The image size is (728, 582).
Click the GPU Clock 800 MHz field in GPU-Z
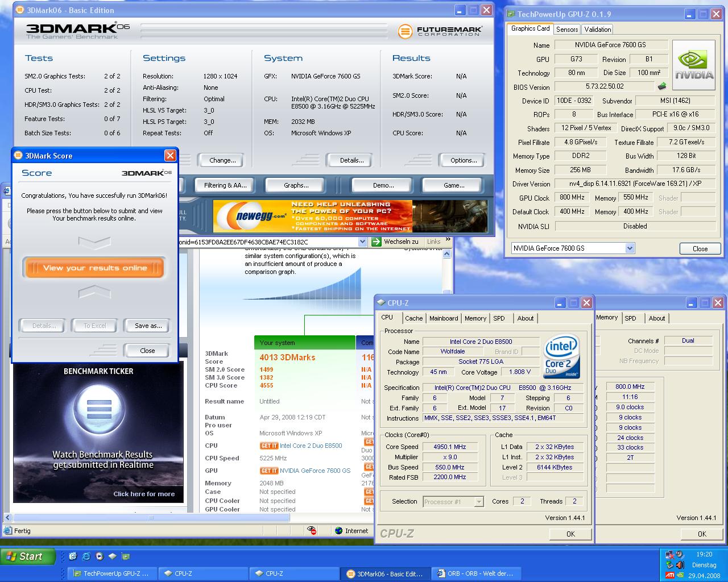572,198
